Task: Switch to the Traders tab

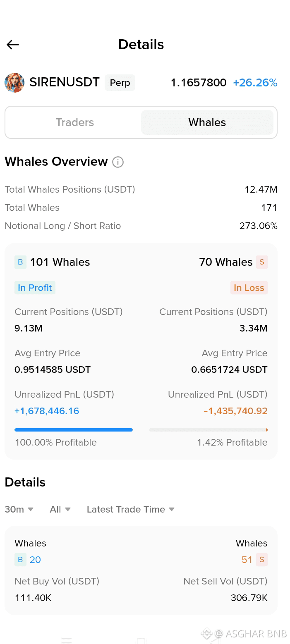Action: [75, 122]
